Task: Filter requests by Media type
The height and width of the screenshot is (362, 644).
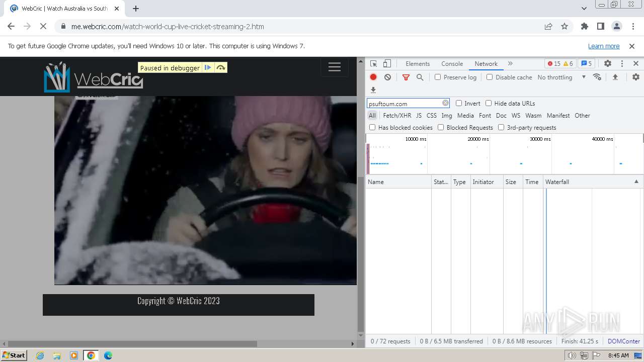Action: coord(465,116)
